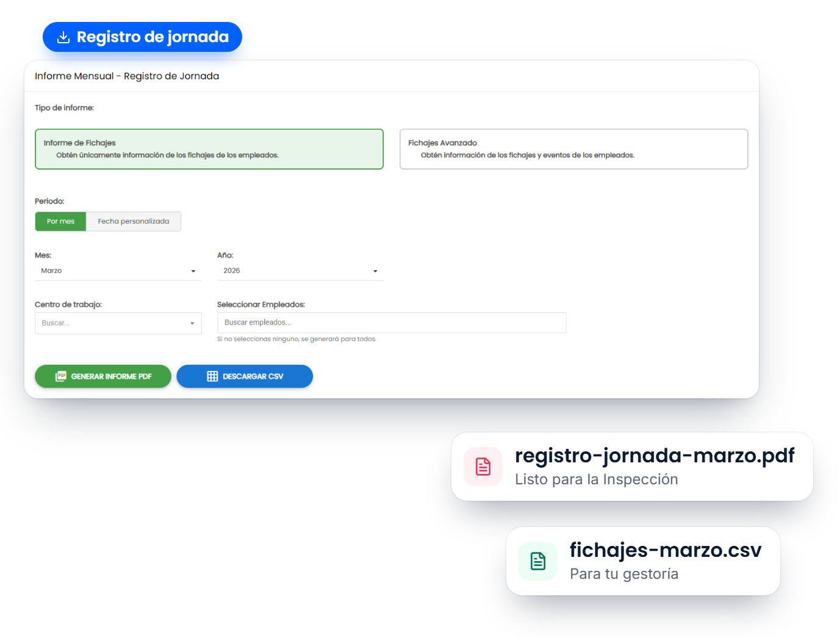Click the 'Tipo de informe:' label
This screenshot has width=840, height=638.
64,108
